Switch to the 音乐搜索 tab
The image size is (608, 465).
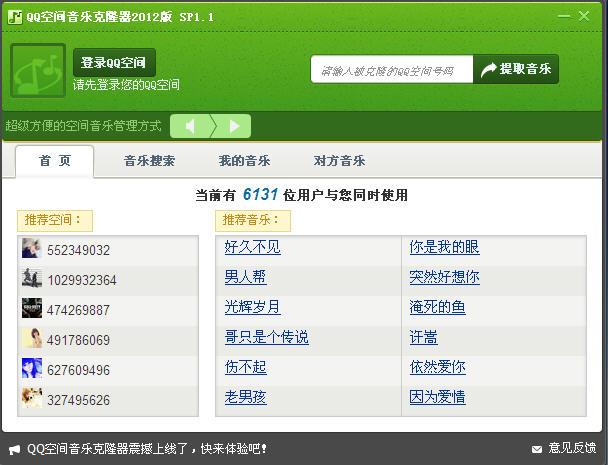pyautogui.click(x=149, y=161)
